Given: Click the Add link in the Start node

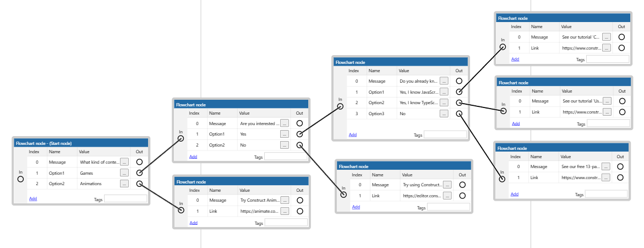Looking at the screenshot, I should tap(33, 198).
